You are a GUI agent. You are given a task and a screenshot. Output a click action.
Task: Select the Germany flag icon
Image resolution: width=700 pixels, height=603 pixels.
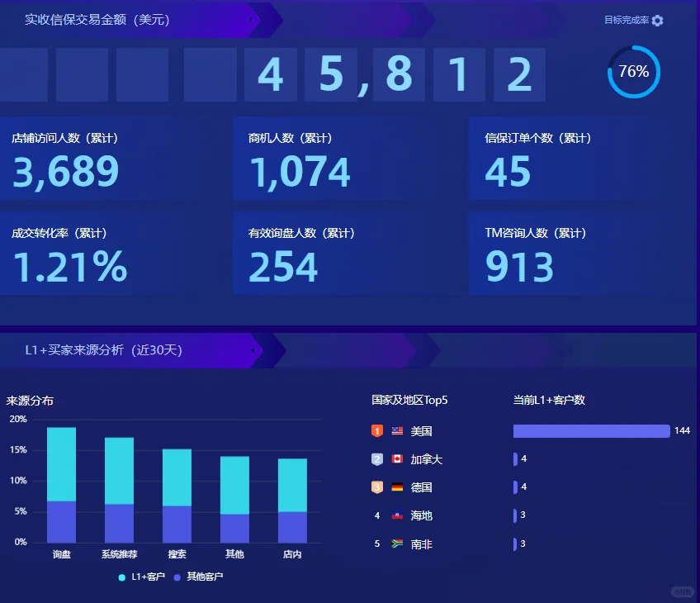pos(397,487)
